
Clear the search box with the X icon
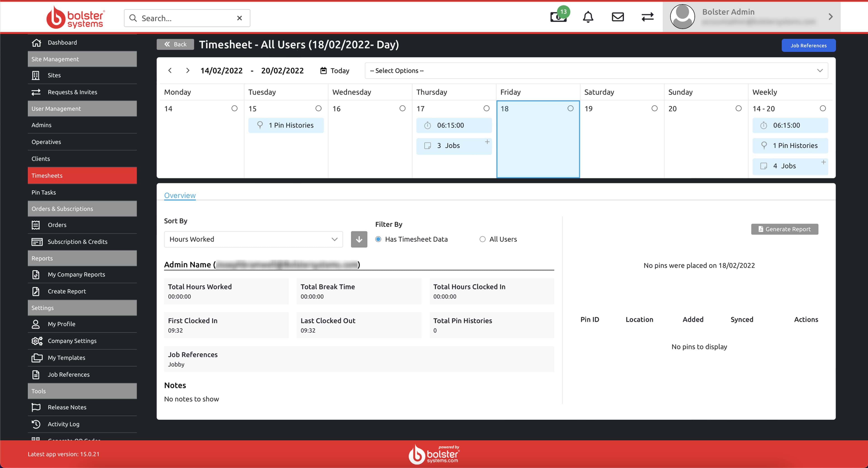coord(240,18)
